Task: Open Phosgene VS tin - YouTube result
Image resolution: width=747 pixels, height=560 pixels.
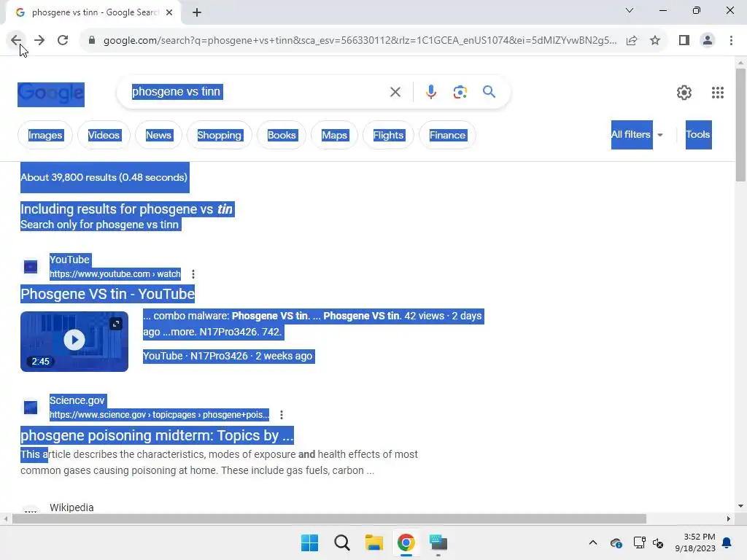Action: click(108, 295)
